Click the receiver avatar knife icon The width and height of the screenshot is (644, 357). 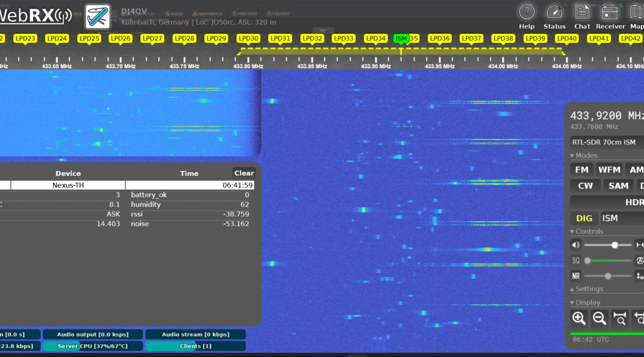tap(97, 17)
